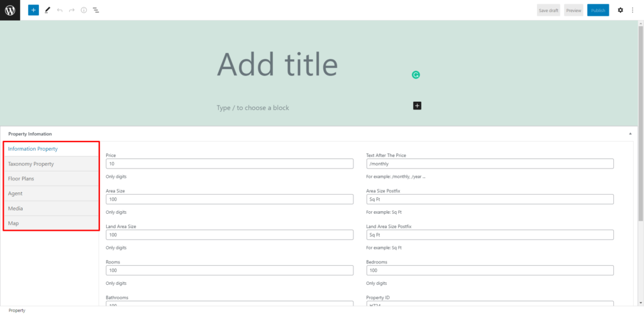Switch to the Taxonomy Property tab
This screenshot has height=325, width=644.
click(52, 163)
